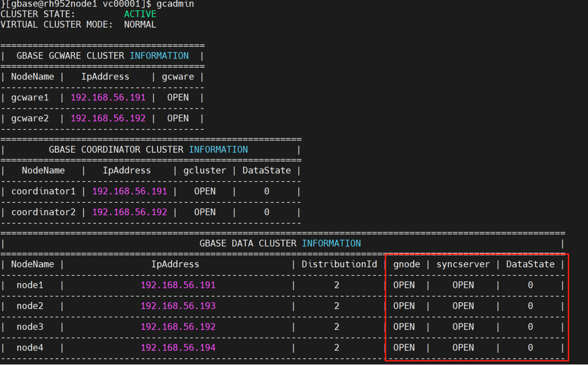This screenshot has width=588, height=365.
Task: Click the syncserver column header
Action: tap(463, 264)
